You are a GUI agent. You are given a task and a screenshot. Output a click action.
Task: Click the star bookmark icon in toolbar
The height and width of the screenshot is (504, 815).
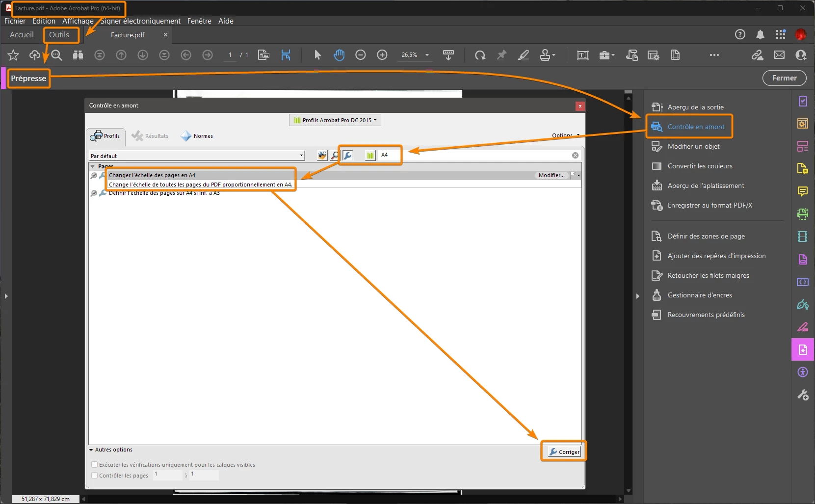(13, 55)
